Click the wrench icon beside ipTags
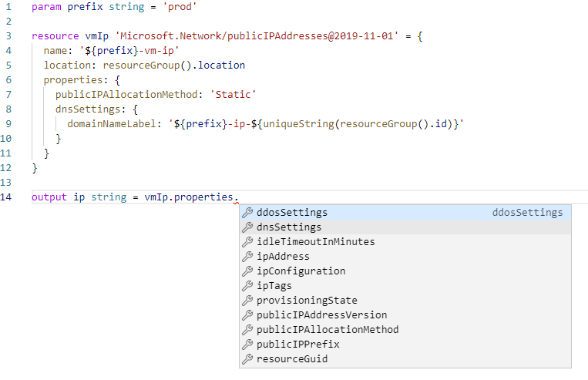The width and height of the screenshot is (588, 380). 247,286
